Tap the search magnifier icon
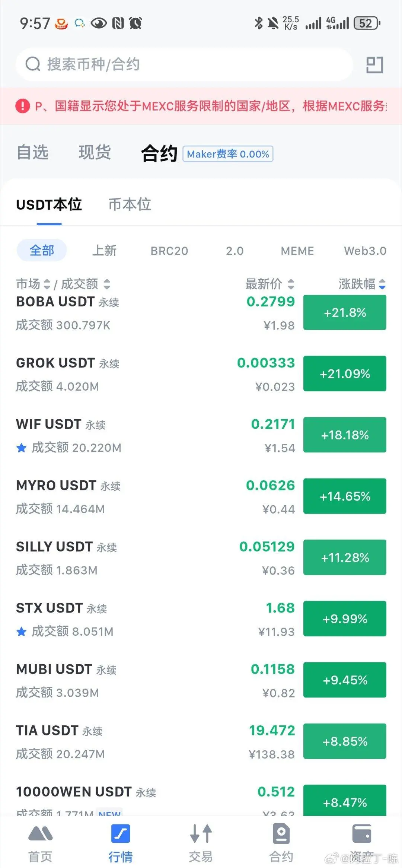The height and width of the screenshot is (868, 402). click(x=33, y=64)
